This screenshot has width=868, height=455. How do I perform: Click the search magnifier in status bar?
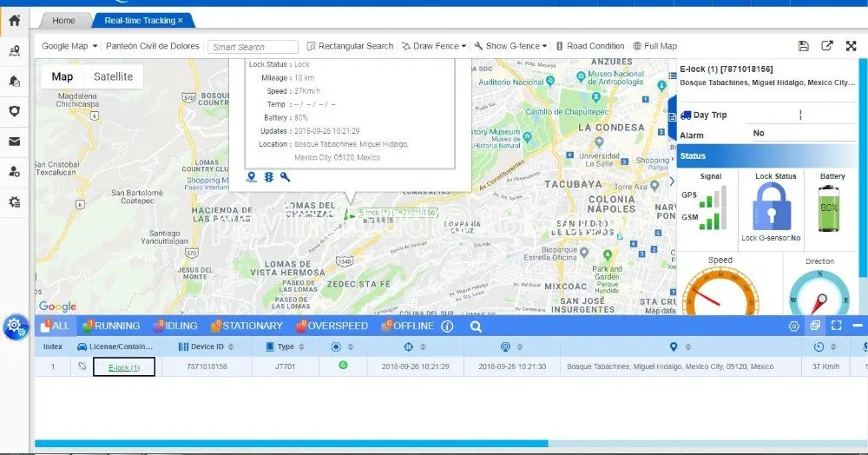coord(476,326)
